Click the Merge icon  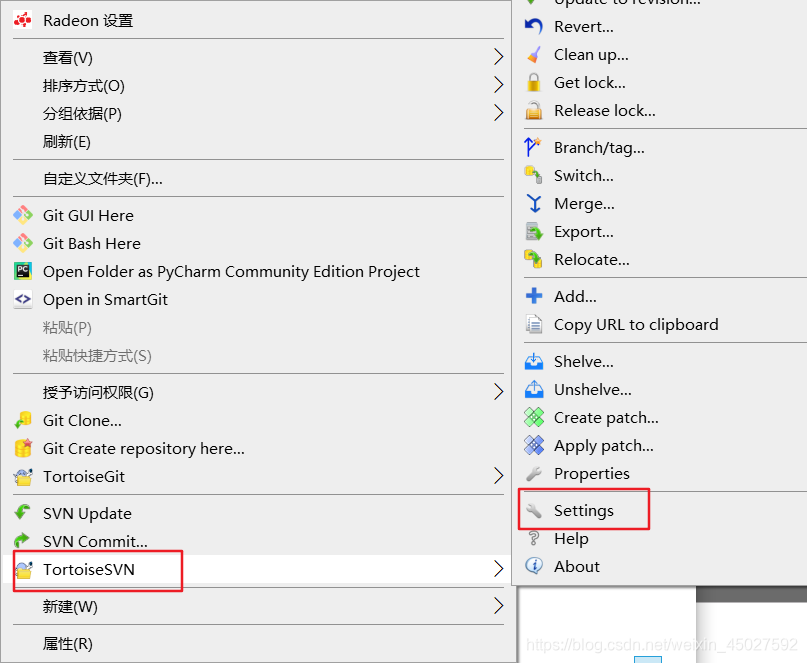click(534, 203)
